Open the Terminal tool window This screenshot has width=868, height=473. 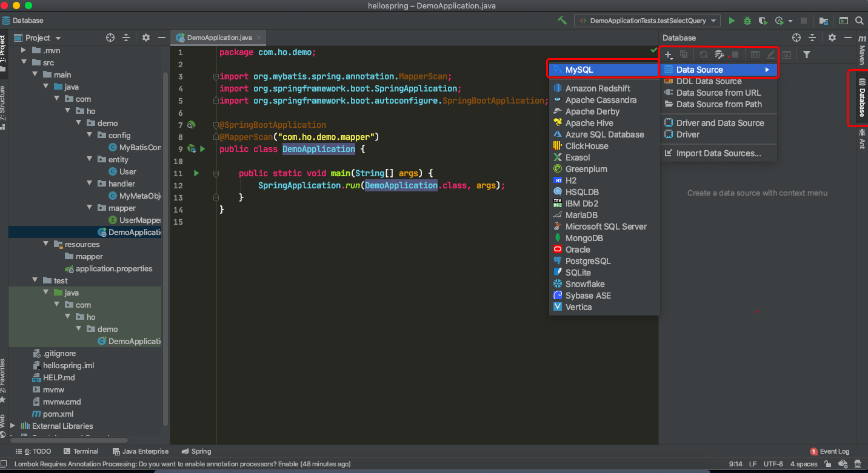coord(81,451)
